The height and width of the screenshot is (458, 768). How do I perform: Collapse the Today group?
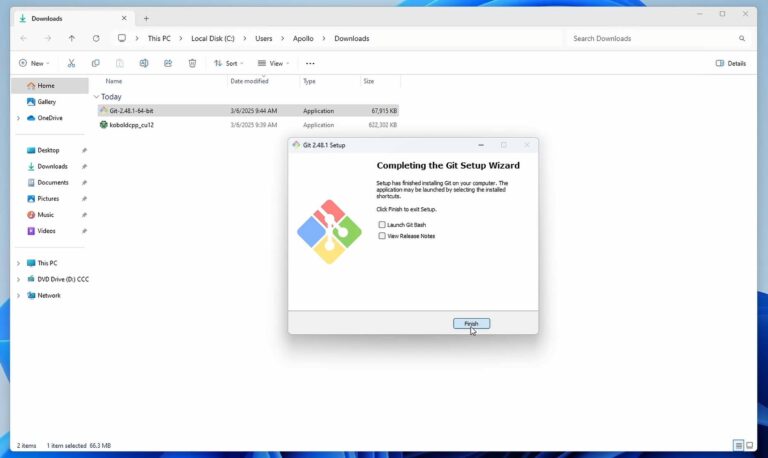pos(96,96)
